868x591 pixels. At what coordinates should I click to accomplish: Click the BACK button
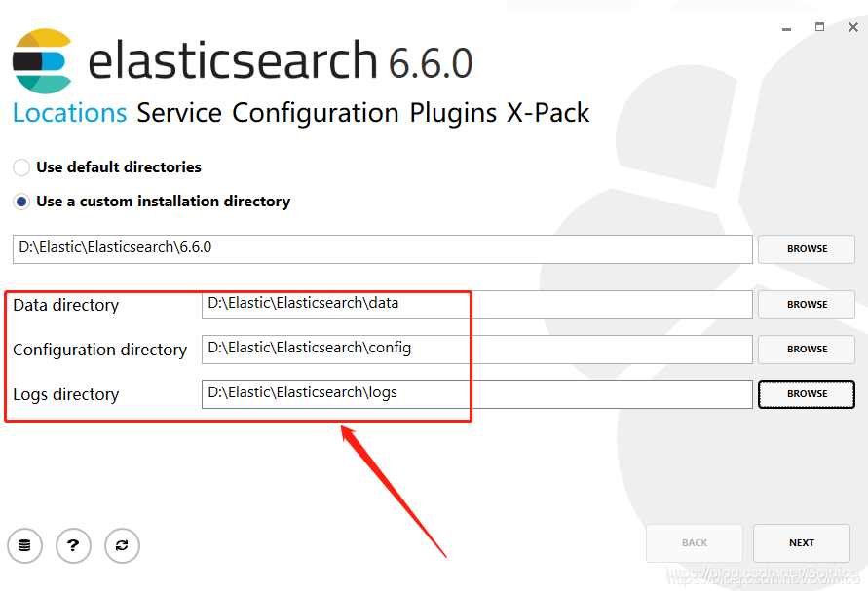pyautogui.click(x=695, y=543)
